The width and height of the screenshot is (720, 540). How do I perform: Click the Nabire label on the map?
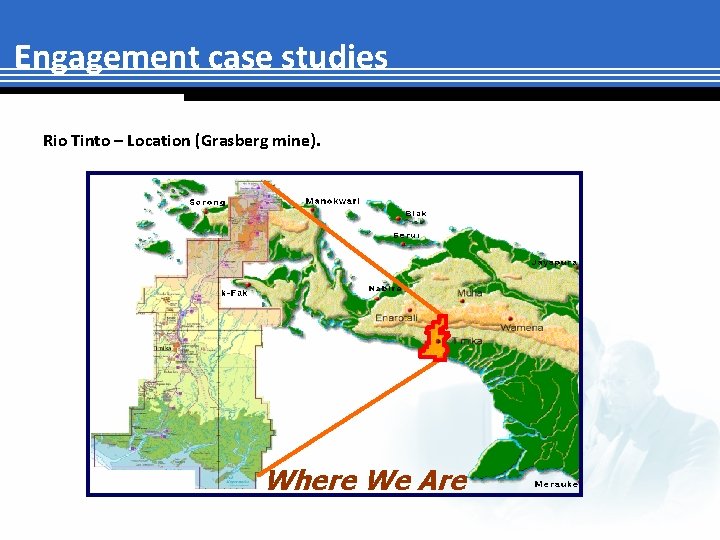click(385, 288)
